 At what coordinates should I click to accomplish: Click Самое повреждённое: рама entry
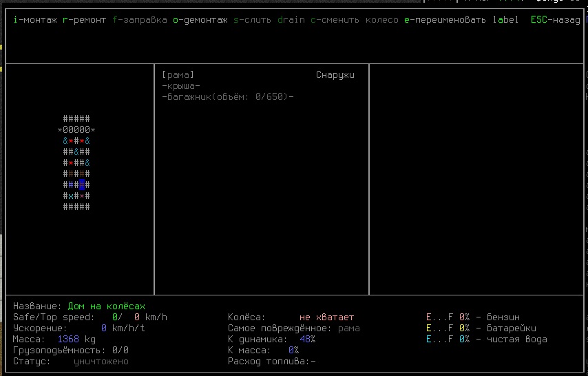294,328
